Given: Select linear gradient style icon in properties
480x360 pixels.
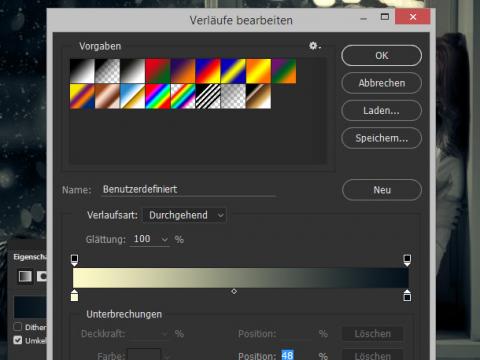Looking at the screenshot, I should pos(25,276).
